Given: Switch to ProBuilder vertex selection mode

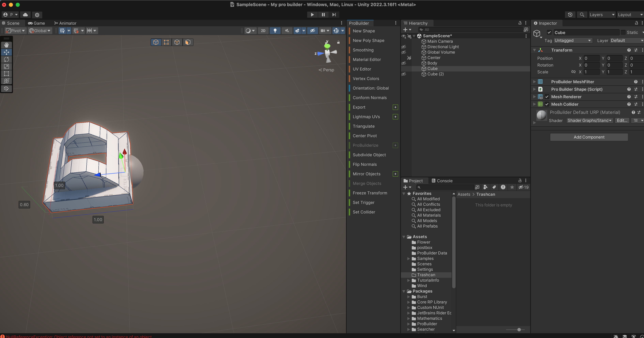Looking at the screenshot, I should click(166, 42).
